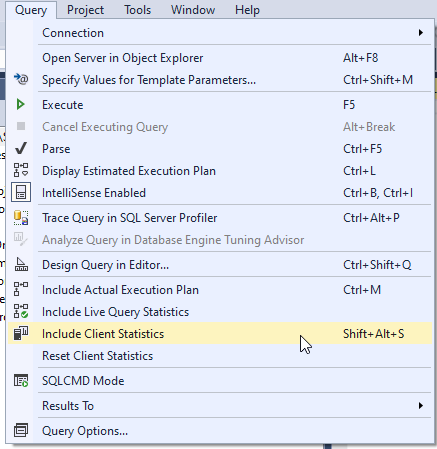The image size is (437, 449).
Task: Choose Specify Values for Template Parameters
Action: (x=220, y=80)
